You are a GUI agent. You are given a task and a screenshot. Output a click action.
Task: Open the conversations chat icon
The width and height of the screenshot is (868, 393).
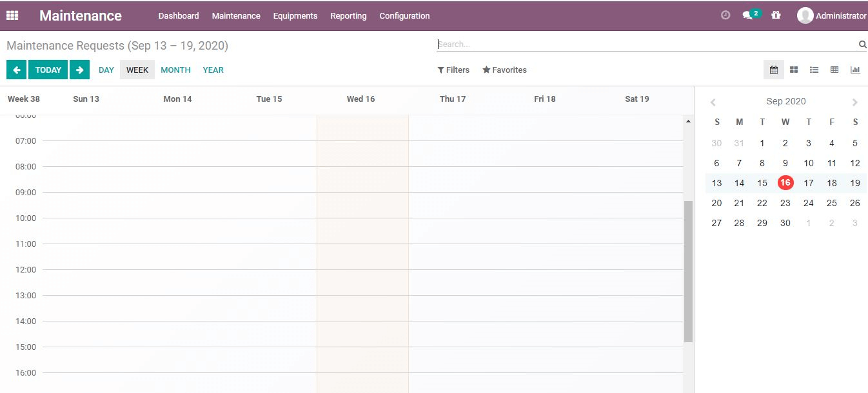(747, 15)
